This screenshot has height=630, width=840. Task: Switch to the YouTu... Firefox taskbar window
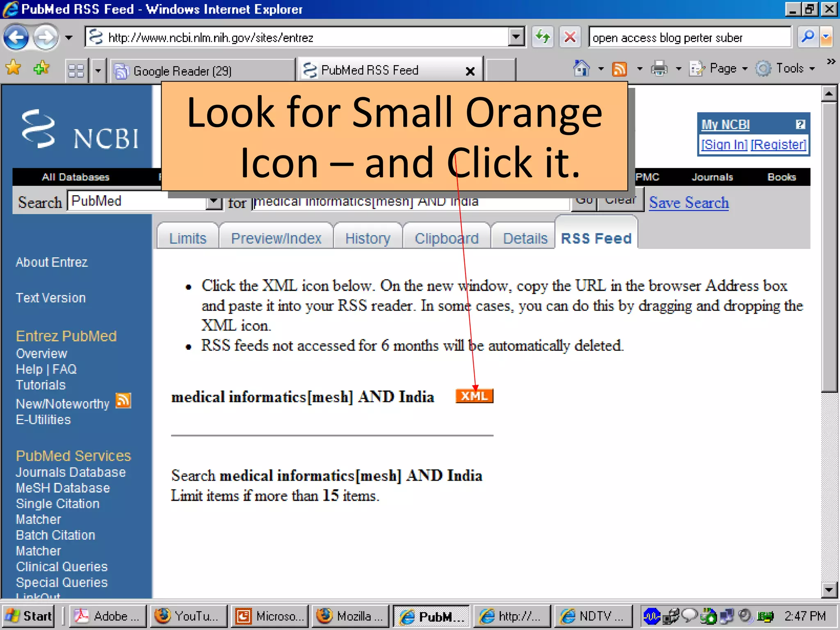[188, 616]
